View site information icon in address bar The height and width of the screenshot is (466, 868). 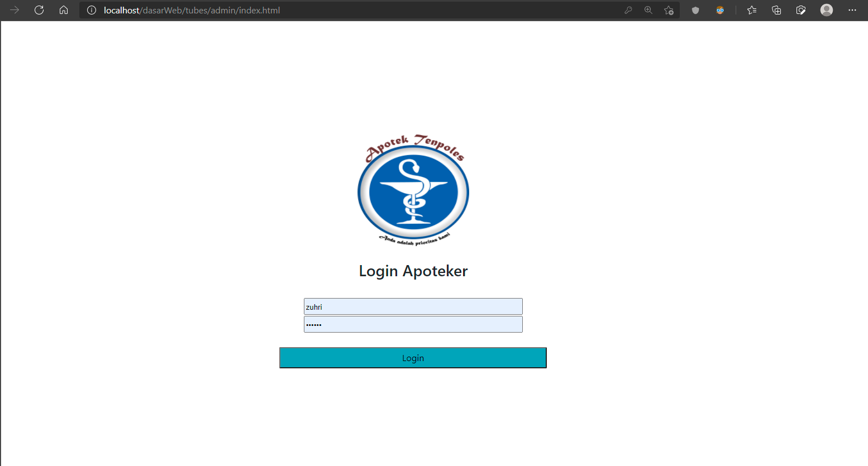[92, 10]
